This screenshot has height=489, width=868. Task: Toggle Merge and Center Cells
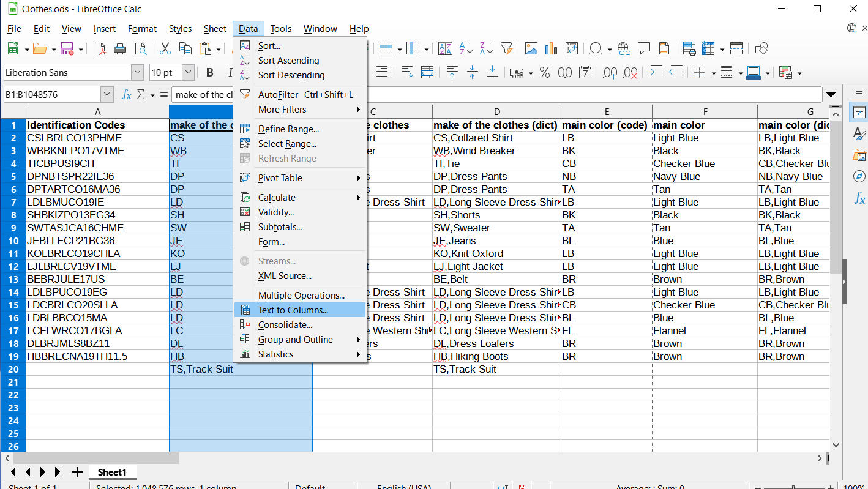427,73
